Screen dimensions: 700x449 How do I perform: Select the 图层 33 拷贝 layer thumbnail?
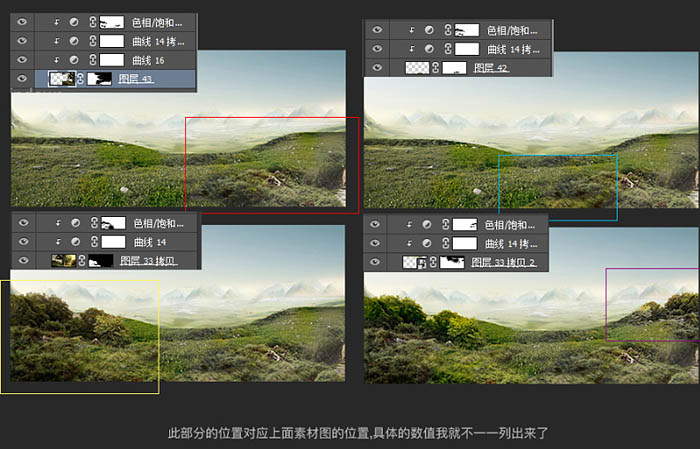click(63, 260)
